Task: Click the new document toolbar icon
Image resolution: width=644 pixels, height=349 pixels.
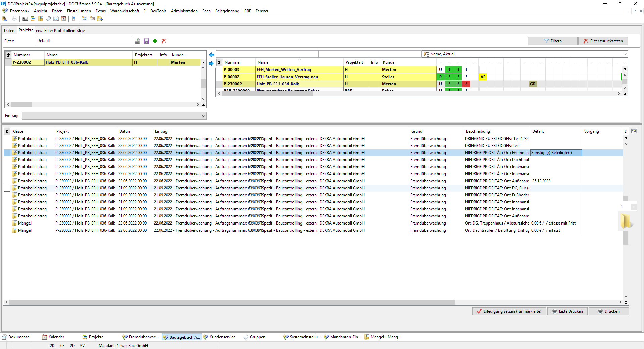Action: [84, 19]
